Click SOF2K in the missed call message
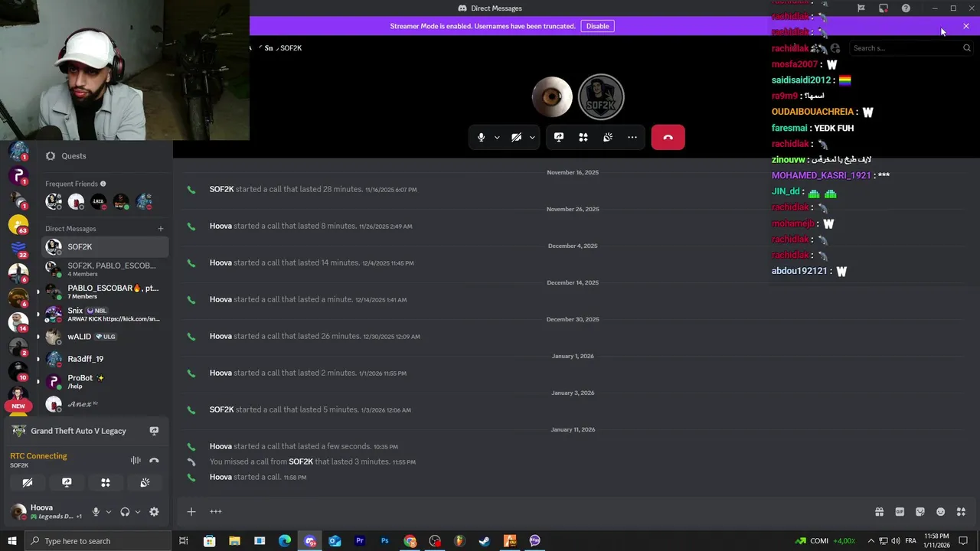Viewport: 980px width, 551px height. tap(301, 461)
